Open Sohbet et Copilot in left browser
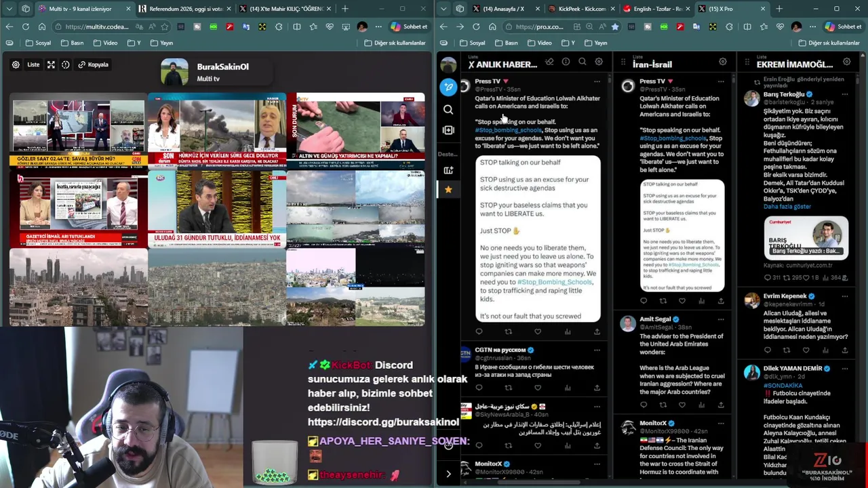 [408, 26]
